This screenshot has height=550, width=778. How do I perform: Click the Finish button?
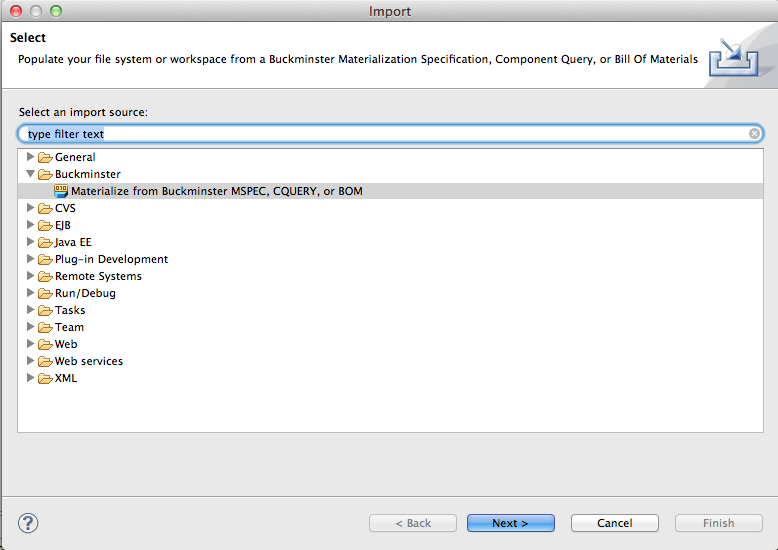pyautogui.click(x=718, y=523)
